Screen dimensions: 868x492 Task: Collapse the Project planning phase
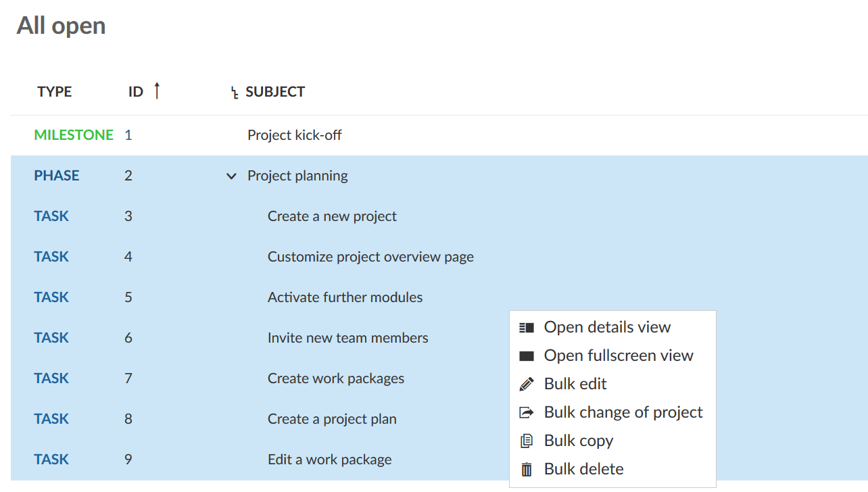231,176
